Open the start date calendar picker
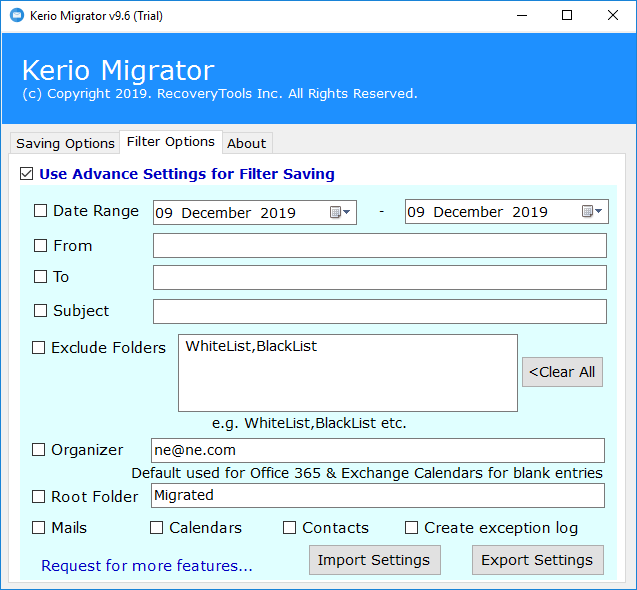Image resolution: width=637 pixels, height=590 pixels. pos(340,212)
